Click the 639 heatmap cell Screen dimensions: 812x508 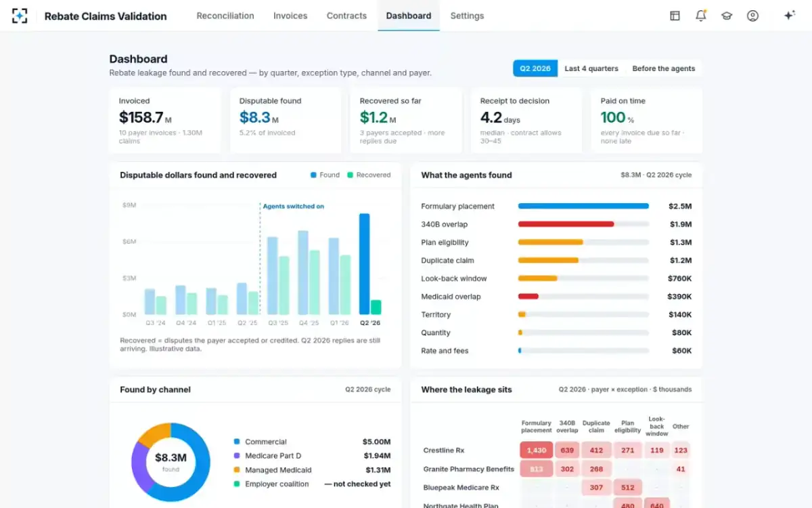567,450
